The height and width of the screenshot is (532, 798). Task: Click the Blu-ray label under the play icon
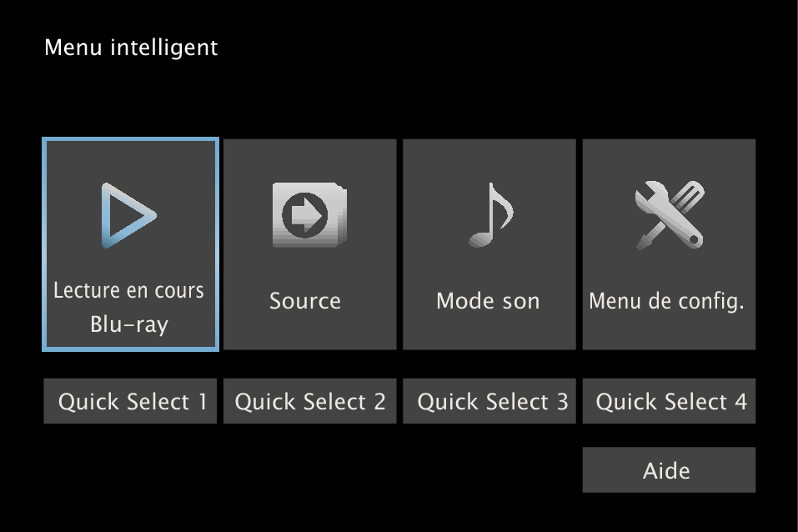point(130,326)
